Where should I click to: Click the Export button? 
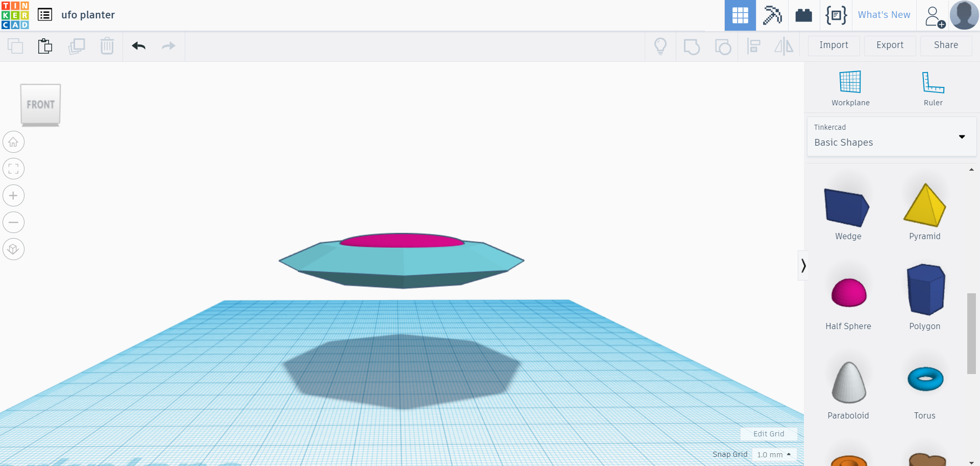tap(890, 45)
